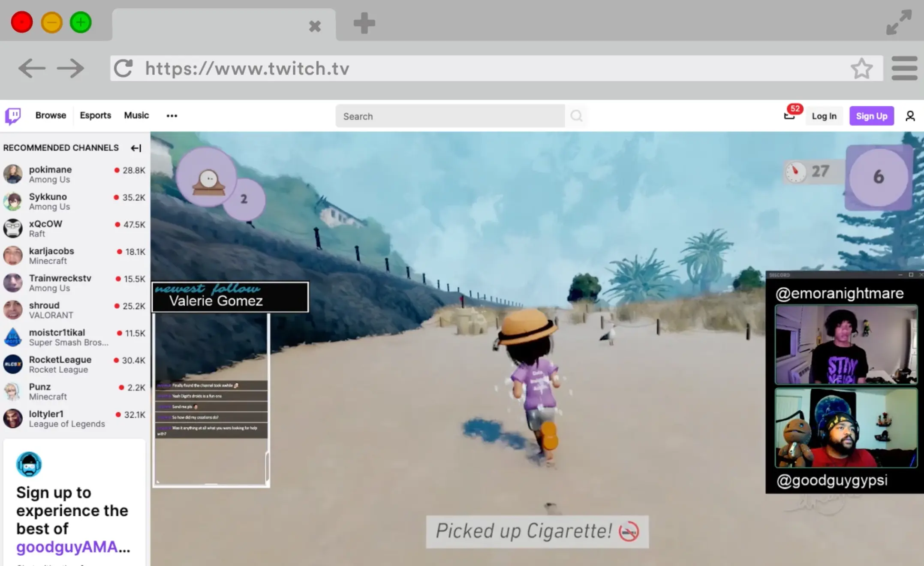Click the purple circle showing 6
This screenshot has width=924, height=566.
(879, 177)
